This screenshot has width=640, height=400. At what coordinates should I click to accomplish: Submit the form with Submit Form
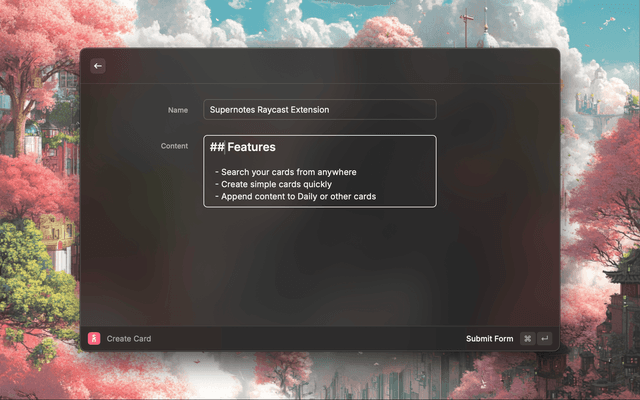point(489,338)
